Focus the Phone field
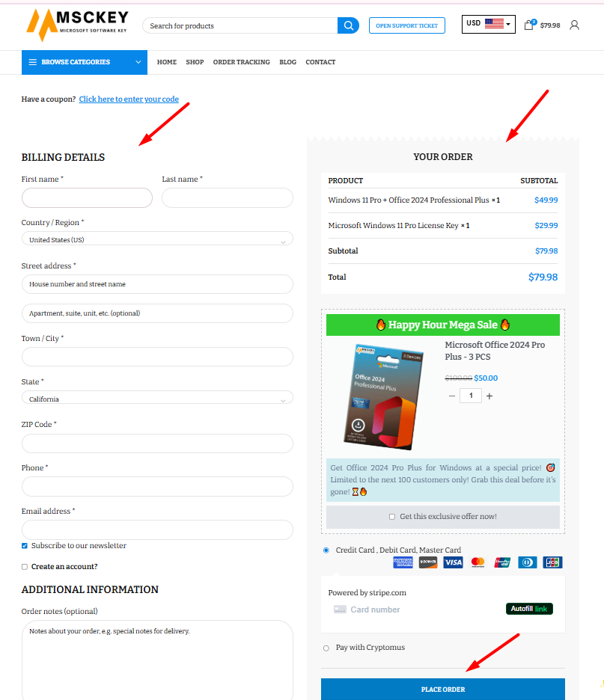The image size is (604, 700). tap(157, 486)
